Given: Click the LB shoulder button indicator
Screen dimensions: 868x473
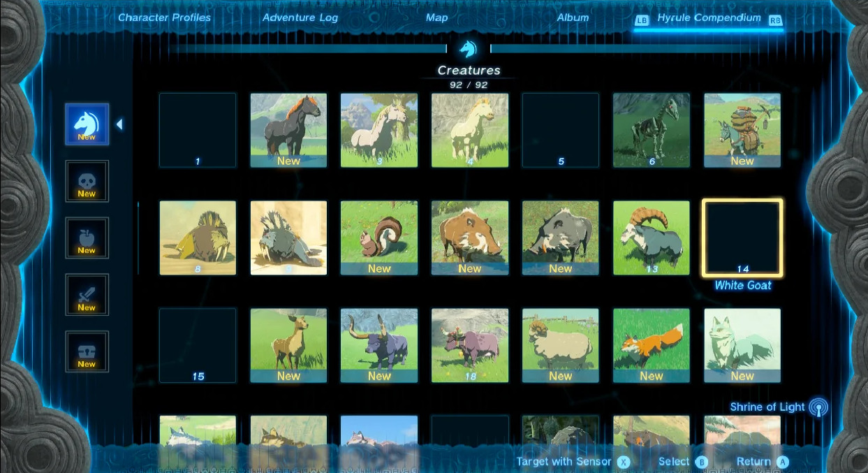Looking at the screenshot, I should pyautogui.click(x=642, y=20).
